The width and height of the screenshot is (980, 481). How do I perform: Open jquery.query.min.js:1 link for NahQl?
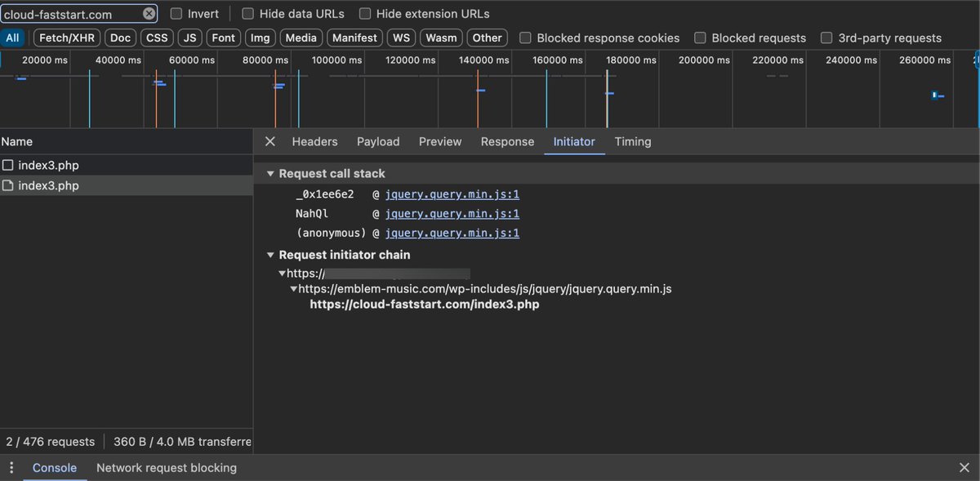[452, 214]
